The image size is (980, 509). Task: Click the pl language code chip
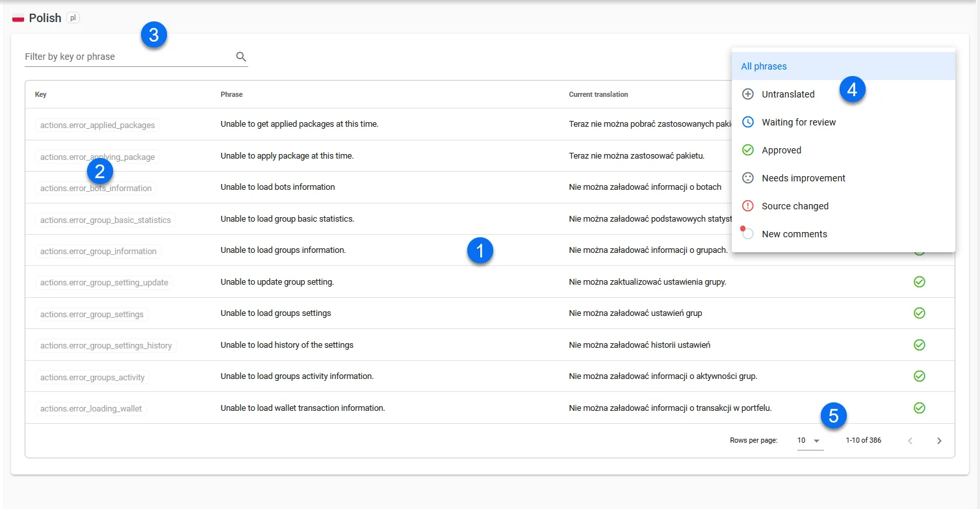click(73, 18)
